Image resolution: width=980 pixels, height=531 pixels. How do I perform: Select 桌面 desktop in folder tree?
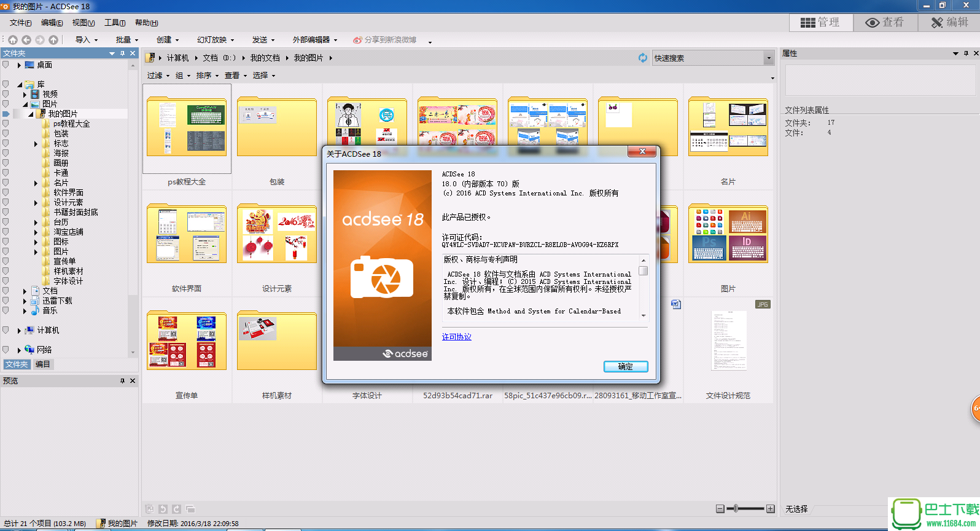[x=44, y=65]
